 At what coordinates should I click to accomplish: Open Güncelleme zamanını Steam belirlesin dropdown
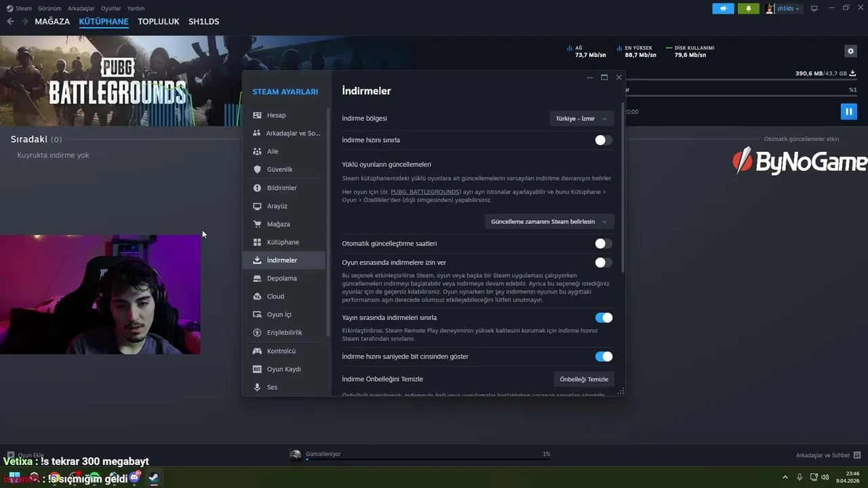coord(549,222)
